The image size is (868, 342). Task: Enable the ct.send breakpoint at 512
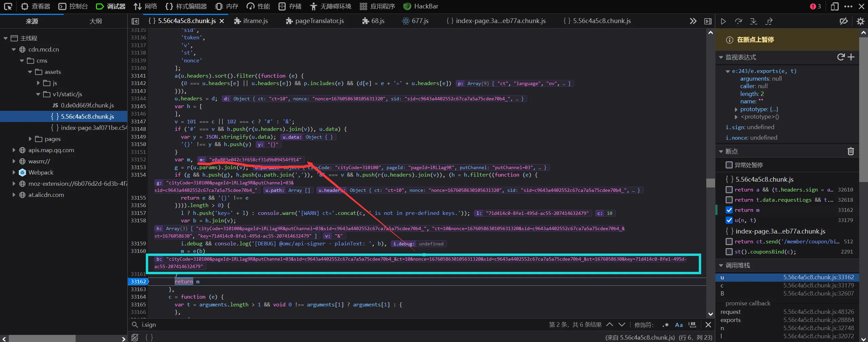pyautogui.click(x=729, y=241)
